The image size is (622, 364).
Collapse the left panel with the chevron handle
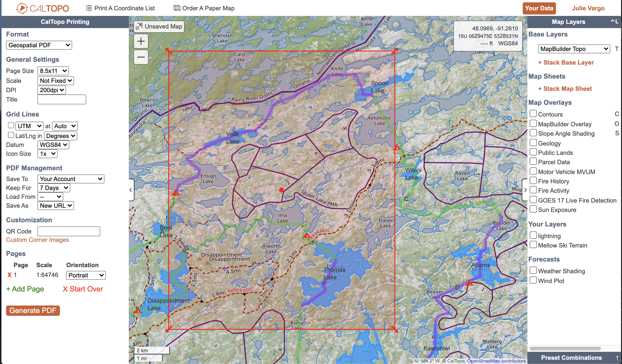point(131,190)
